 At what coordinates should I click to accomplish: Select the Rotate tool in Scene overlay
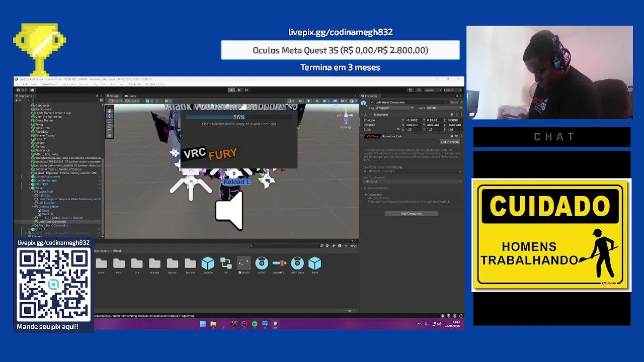click(x=109, y=121)
